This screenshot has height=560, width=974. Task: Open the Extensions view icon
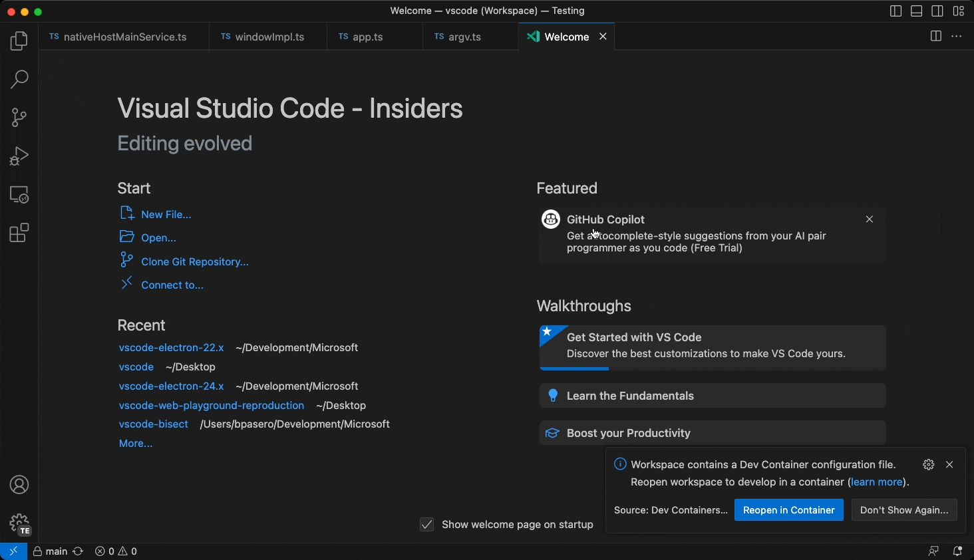pos(19,232)
